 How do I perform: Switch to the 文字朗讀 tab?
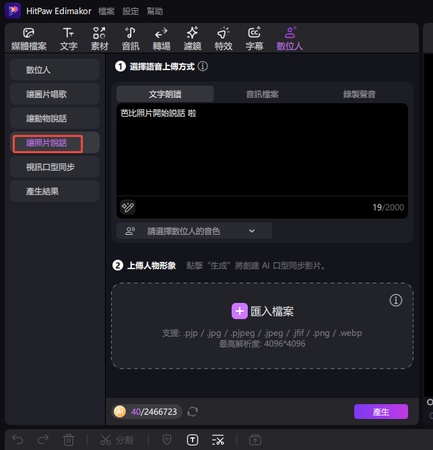(165, 94)
